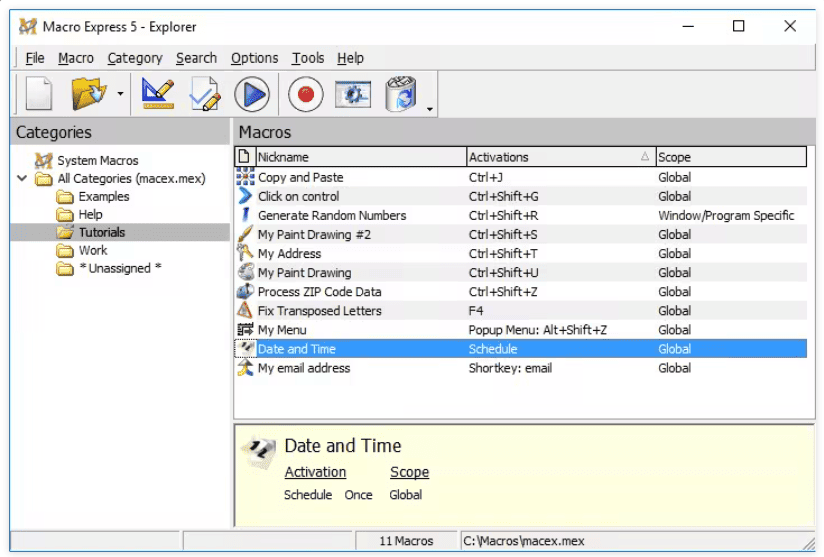
Task: Collapse the All Categories (macex.mex) node
Action: point(22,179)
